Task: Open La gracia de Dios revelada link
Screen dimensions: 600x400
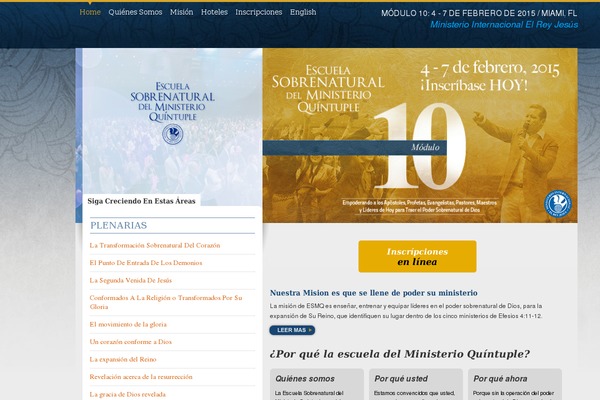Action: [127, 394]
